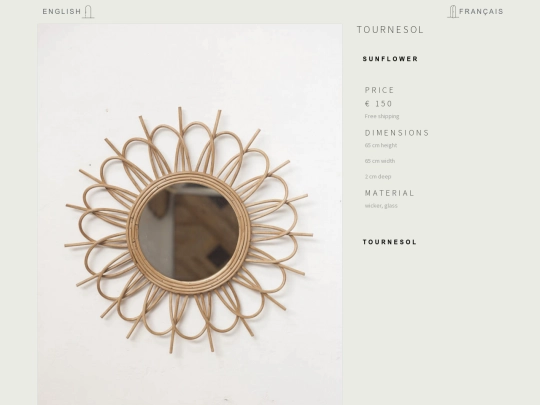
Task: Click the arch icon beside FRANÇAIS
Action: click(x=453, y=12)
